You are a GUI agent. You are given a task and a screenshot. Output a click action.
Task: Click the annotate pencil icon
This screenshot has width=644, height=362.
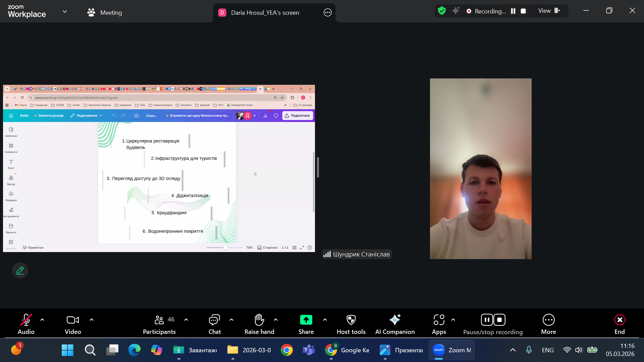(x=20, y=270)
